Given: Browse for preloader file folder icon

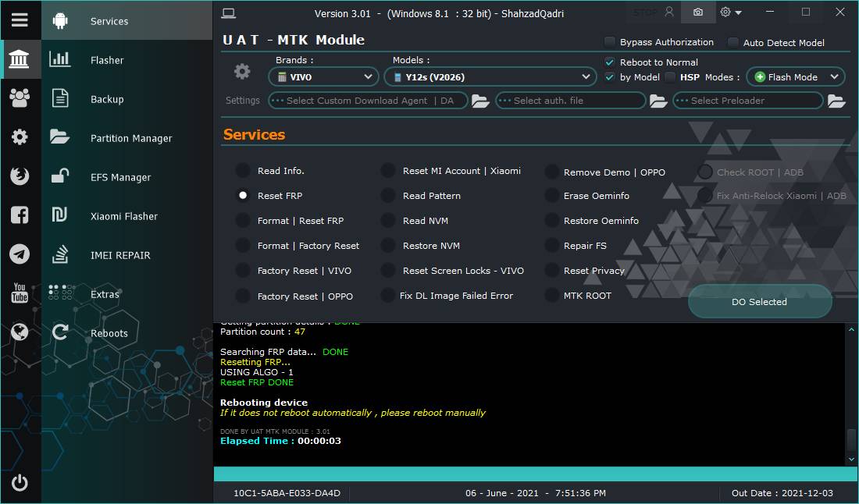Looking at the screenshot, I should coord(836,101).
